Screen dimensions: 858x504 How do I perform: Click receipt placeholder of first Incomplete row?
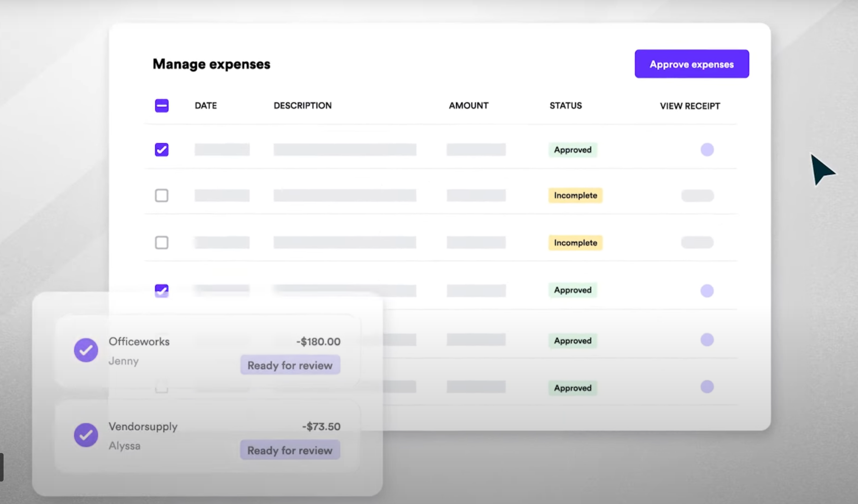click(x=697, y=195)
